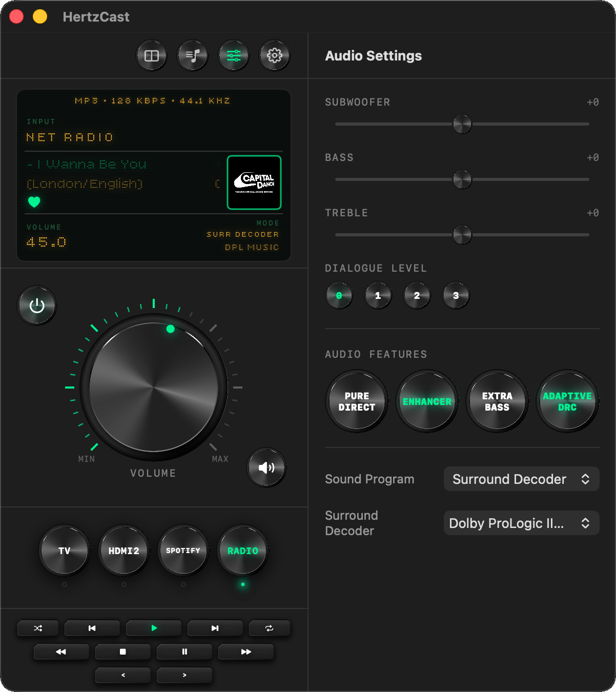616x692 pixels.
Task: Click the DPL MUSIC mode text
Action: click(252, 247)
